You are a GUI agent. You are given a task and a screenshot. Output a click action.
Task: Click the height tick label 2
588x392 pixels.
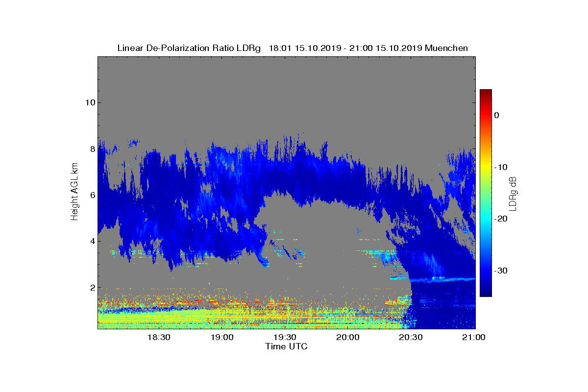click(92, 288)
